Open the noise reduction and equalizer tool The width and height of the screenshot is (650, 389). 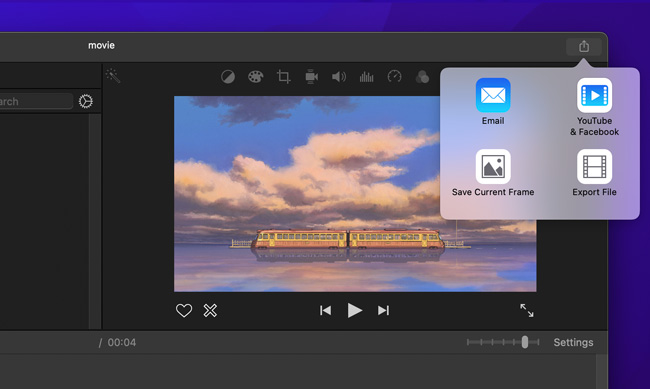[366, 77]
